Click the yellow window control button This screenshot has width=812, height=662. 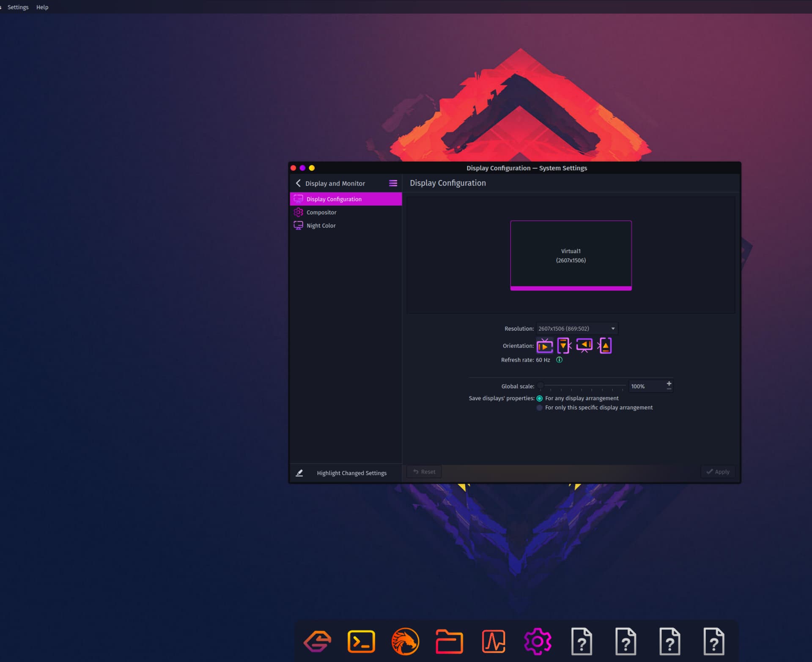tap(312, 168)
